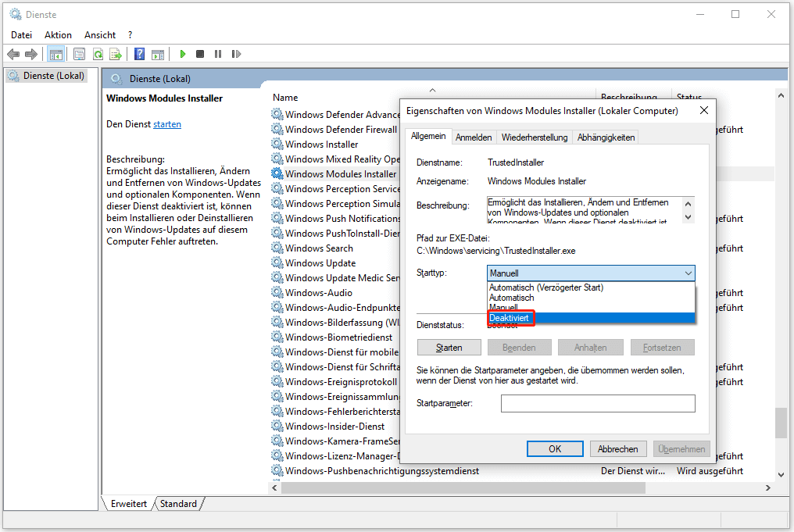Click gear icon of Windows Modules Installer row
Screen dimensions: 794x532
pyautogui.click(x=277, y=173)
